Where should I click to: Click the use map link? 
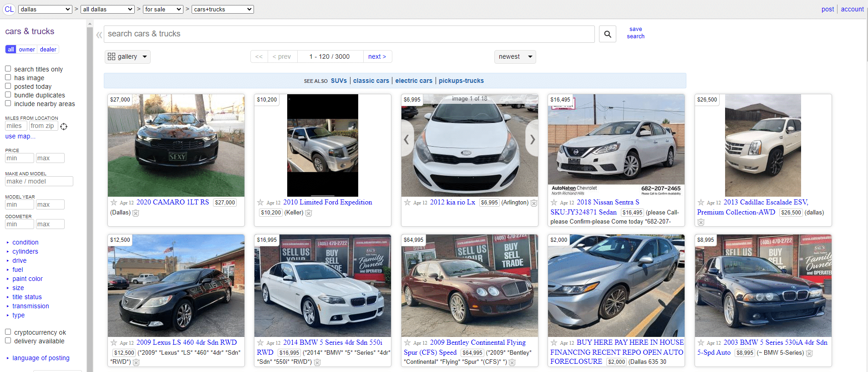(20, 136)
